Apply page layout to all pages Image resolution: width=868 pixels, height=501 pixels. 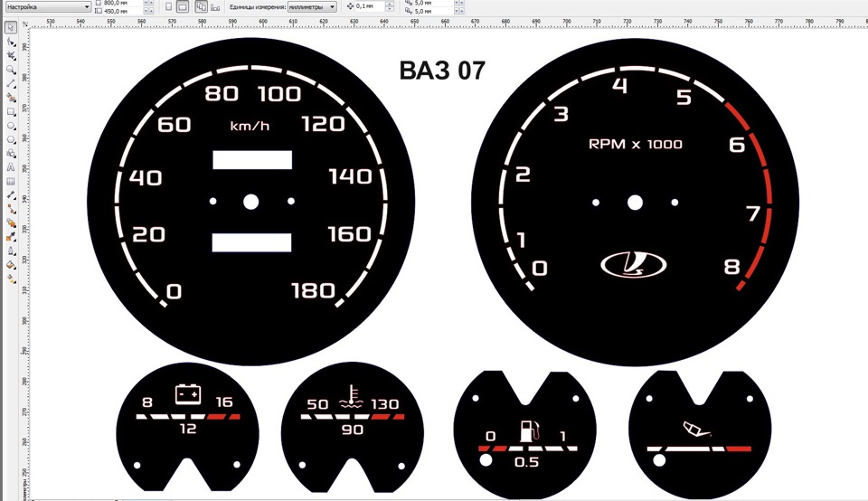pyautogui.click(x=201, y=6)
